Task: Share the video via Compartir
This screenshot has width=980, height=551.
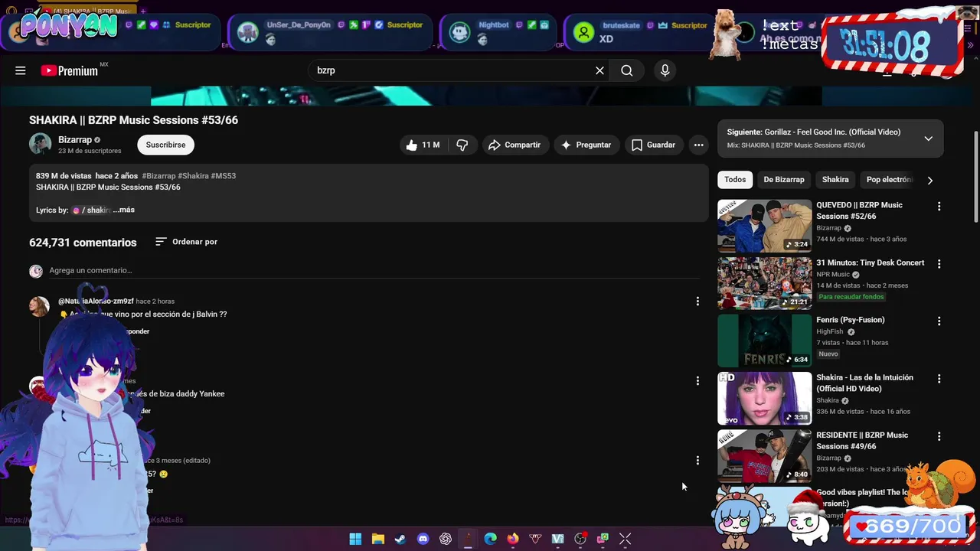Action: (514, 145)
